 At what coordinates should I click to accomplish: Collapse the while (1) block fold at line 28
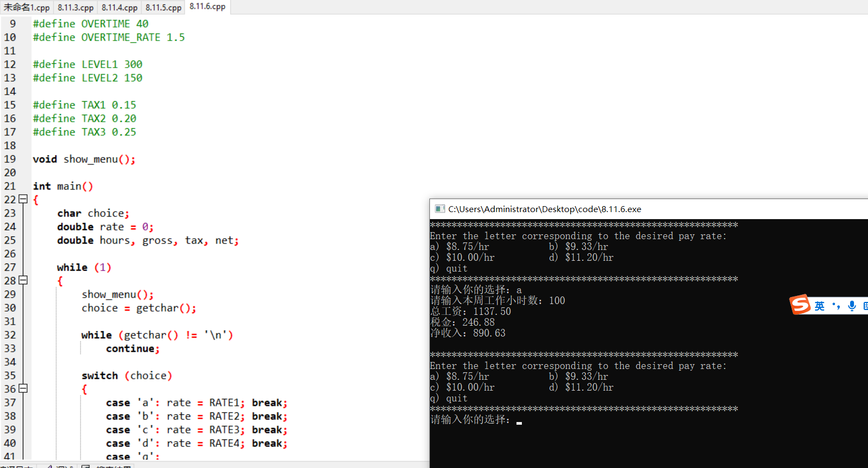click(23, 280)
